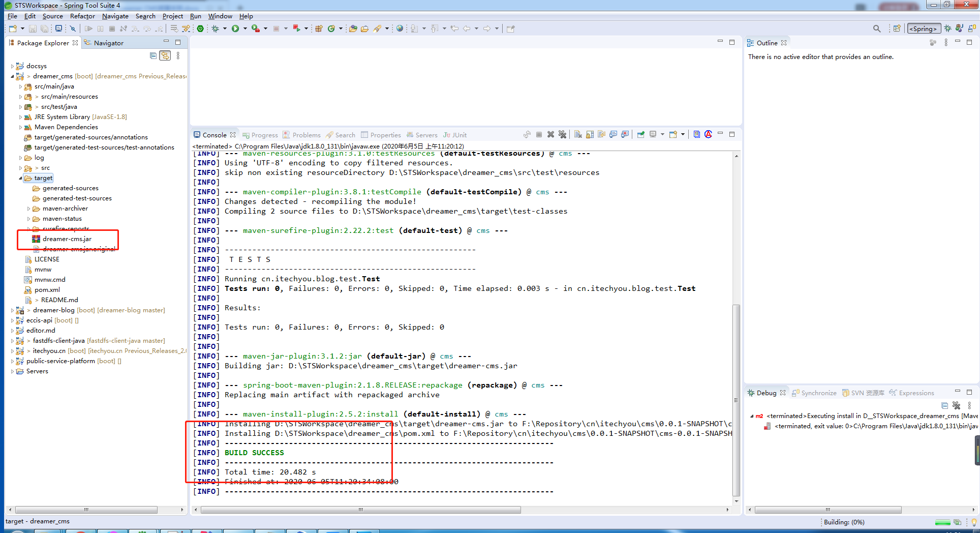Click the green Run button in toolbar

(235, 28)
